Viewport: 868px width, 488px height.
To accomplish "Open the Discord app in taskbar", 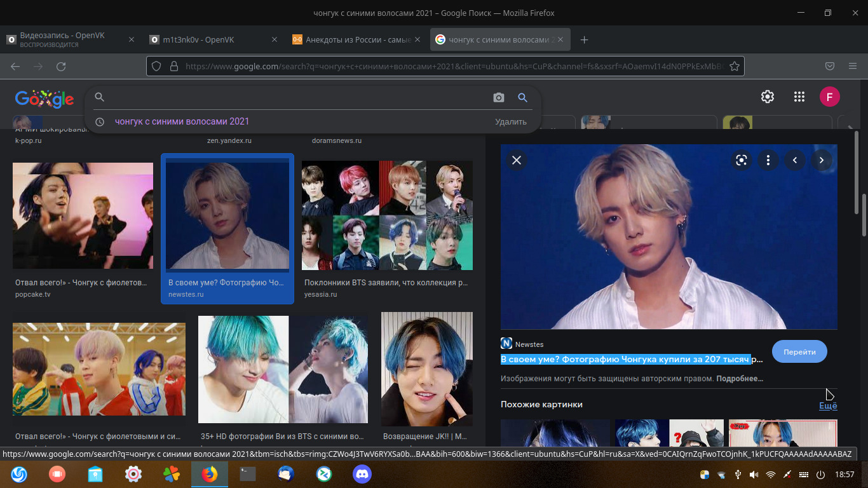I will [x=362, y=474].
